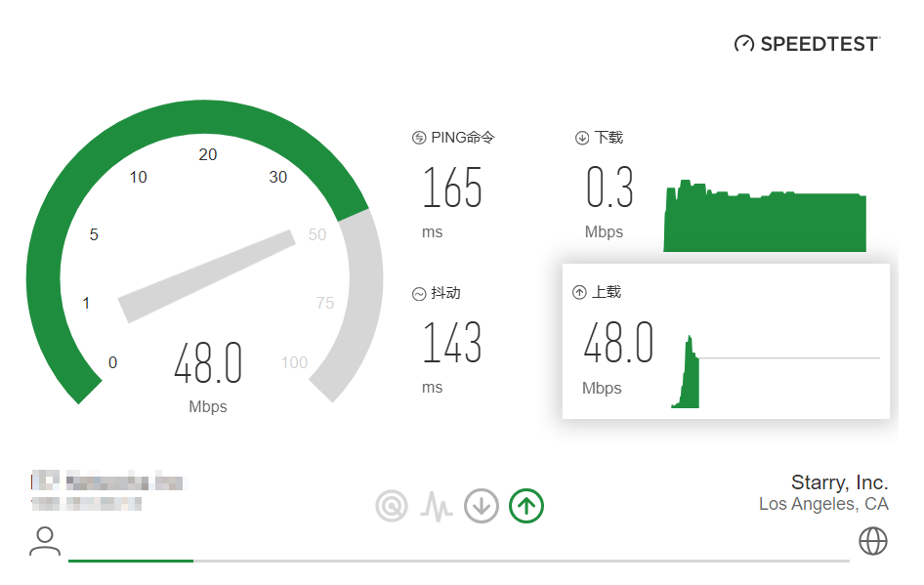The width and height of the screenshot is (924, 585).
Task: Select the ping stage icon
Action: coord(392,505)
